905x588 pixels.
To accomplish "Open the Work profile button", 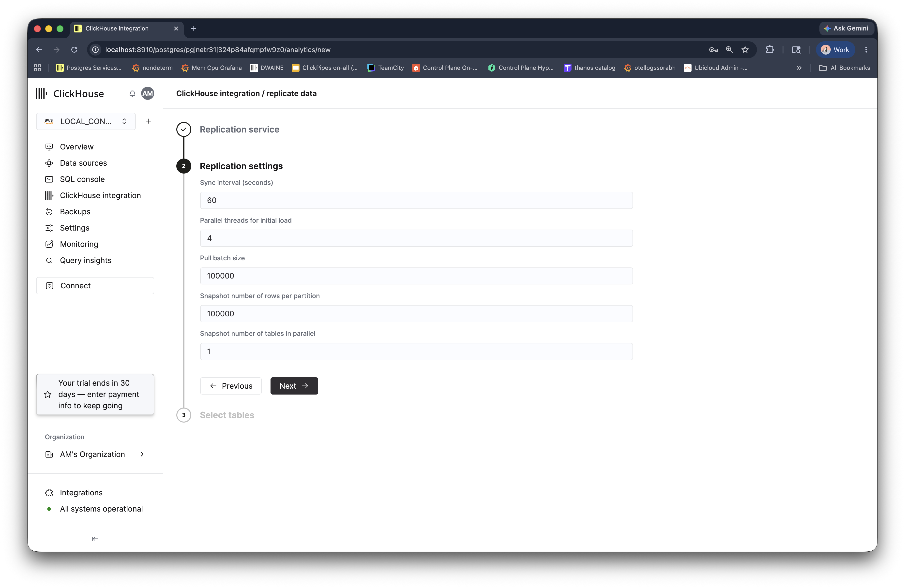I will coord(835,50).
